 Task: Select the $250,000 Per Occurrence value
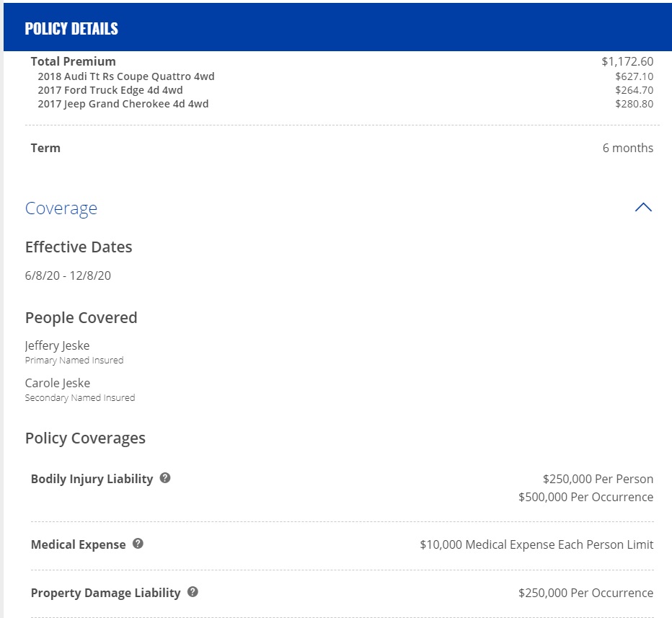(x=586, y=593)
